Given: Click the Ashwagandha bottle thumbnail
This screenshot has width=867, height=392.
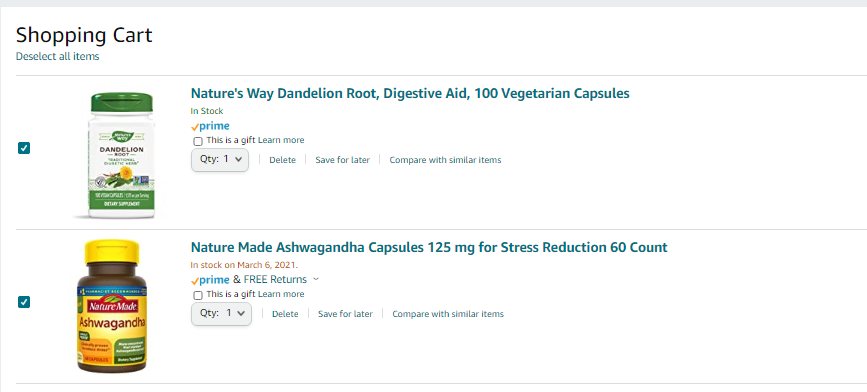Looking at the screenshot, I should click(x=112, y=306).
